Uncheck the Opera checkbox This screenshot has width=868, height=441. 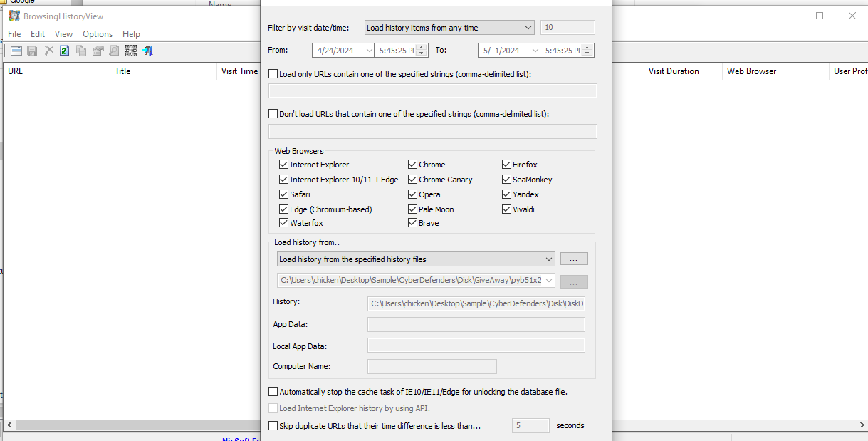point(413,194)
